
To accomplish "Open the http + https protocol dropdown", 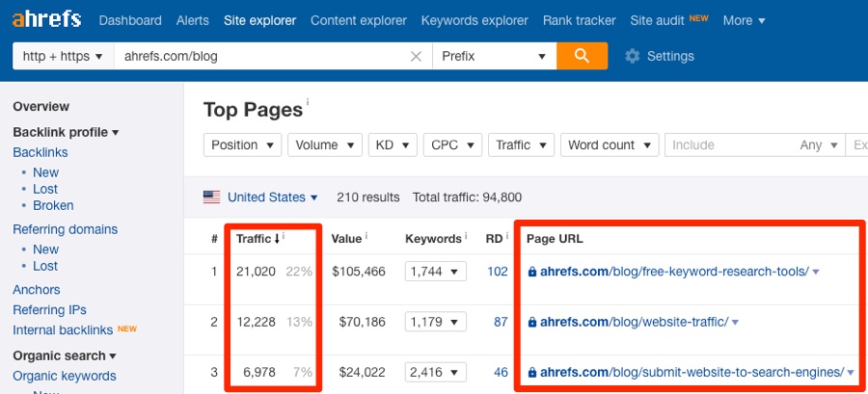I will coord(63,57).
